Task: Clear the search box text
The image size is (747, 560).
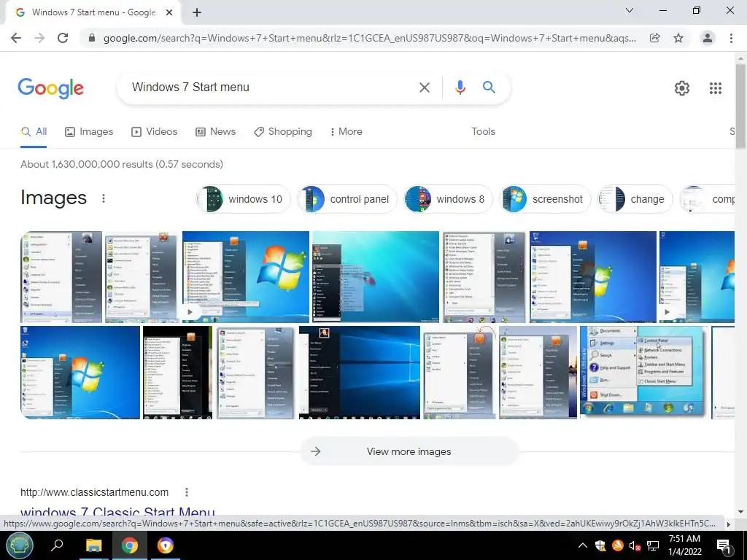Action: [424, 87]
